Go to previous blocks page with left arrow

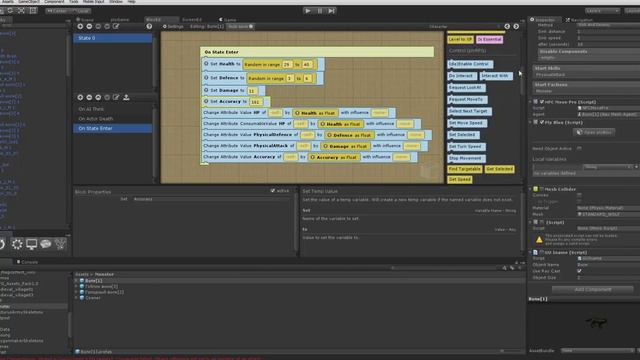[507, 26]
